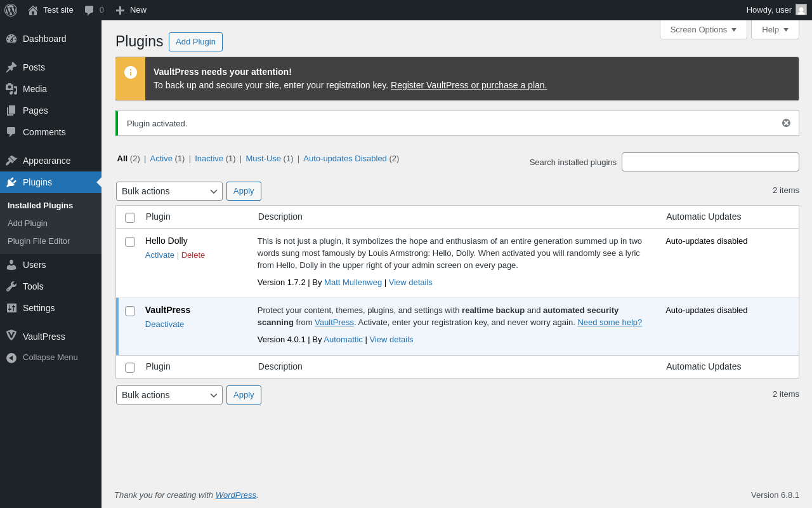Click the Posts pushpin icon

pyautogui.click(x=11, y=67)
